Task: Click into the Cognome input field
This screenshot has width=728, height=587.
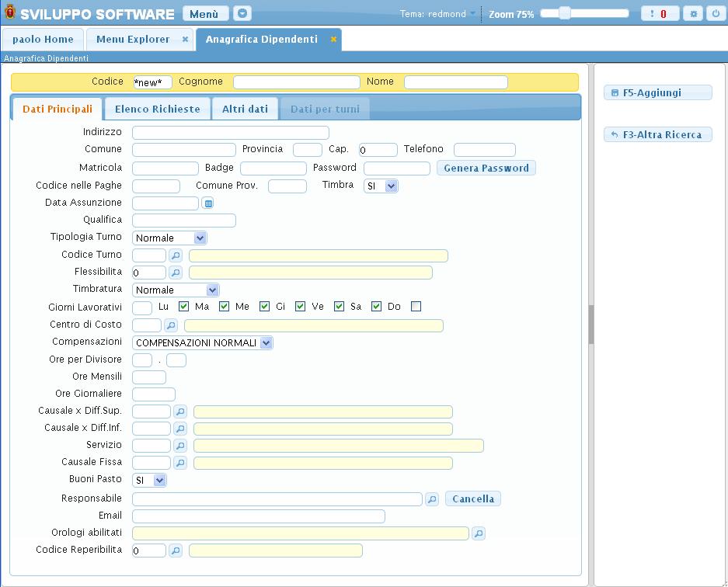Action: [296, 82]
